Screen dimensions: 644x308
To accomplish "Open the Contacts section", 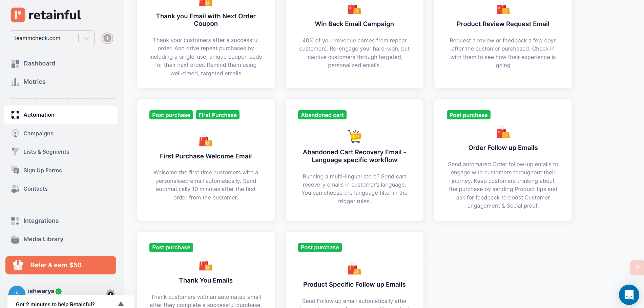I will [x=15, y=189].
